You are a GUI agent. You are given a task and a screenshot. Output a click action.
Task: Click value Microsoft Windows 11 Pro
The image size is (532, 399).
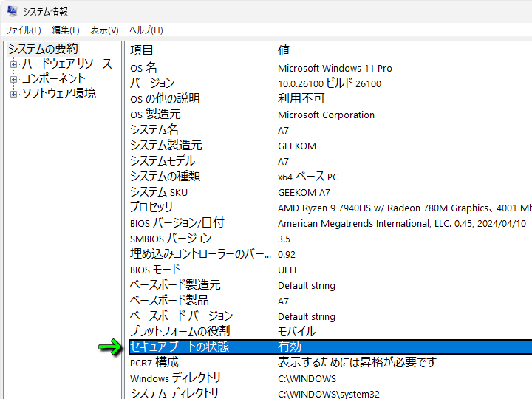click(x=335, y=69)
